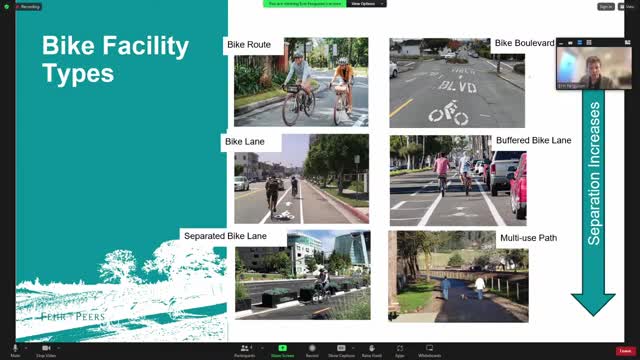Open the Participants panel
The image size is (640, 360).
pos(244,350)
